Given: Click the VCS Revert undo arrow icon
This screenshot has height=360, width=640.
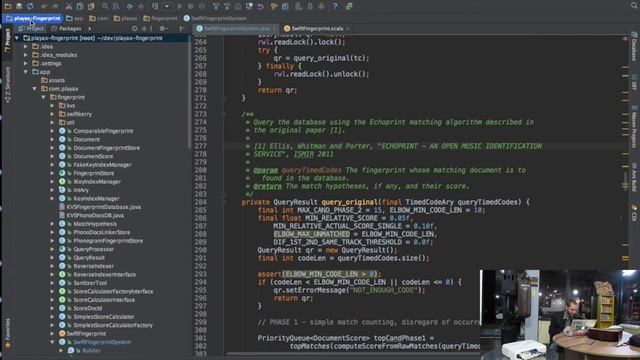Looking at the screenshot, I should (260, 6).
